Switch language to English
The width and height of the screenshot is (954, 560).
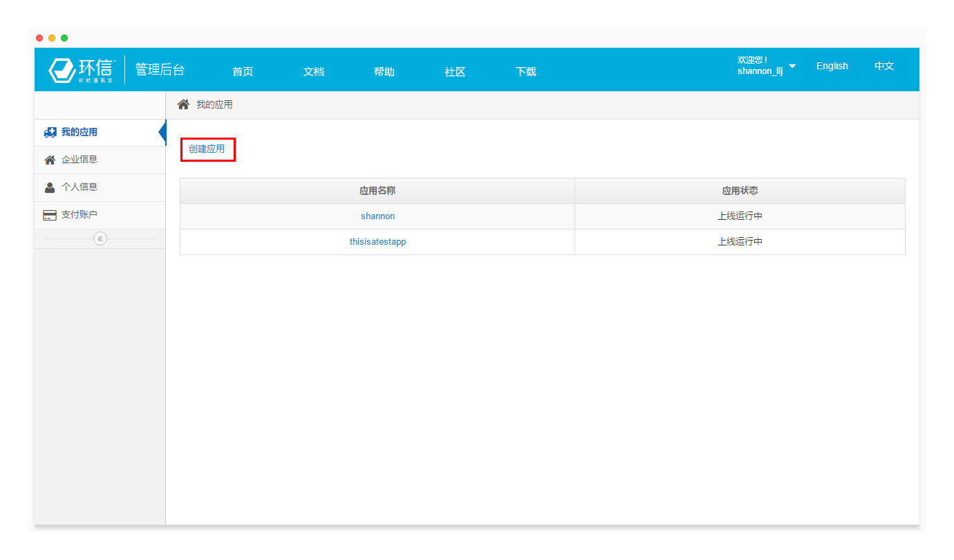click(832, 66)
